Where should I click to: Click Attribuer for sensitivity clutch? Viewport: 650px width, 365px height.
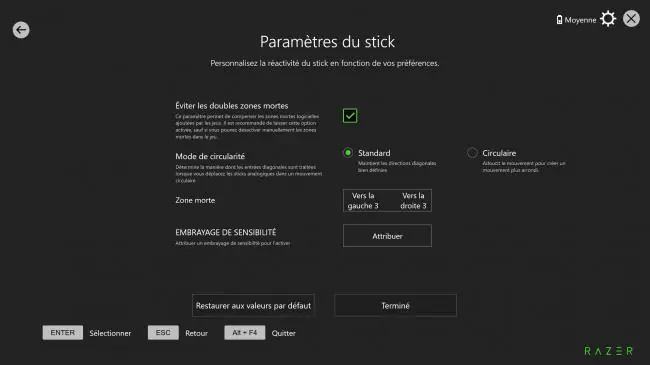pyautogui.click(x=387, y=236)
